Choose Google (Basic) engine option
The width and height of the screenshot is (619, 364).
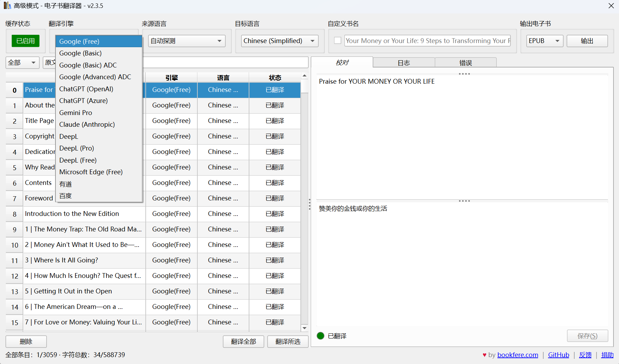(99, 53)
